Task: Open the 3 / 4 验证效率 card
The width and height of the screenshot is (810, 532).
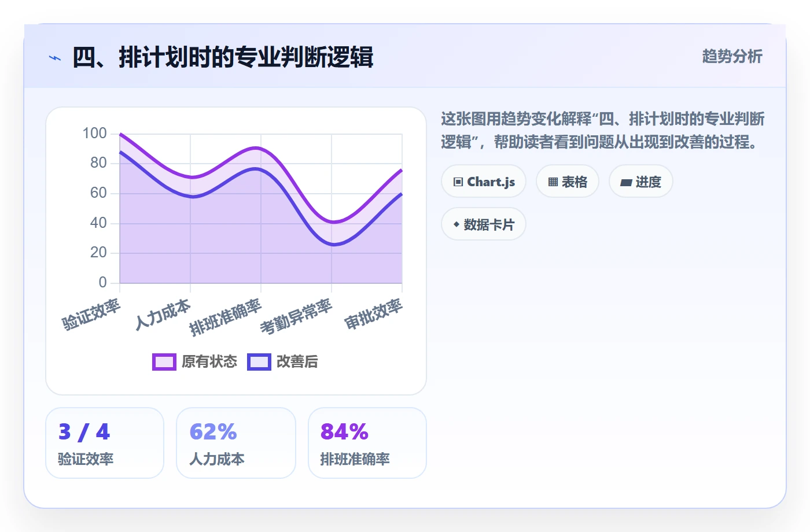Action: 105,443
